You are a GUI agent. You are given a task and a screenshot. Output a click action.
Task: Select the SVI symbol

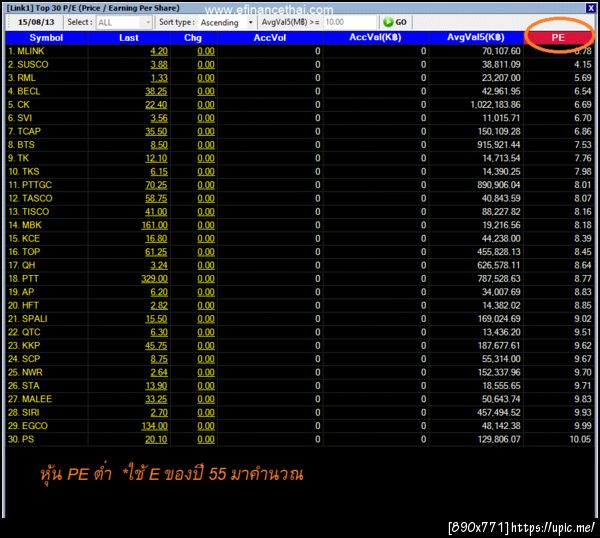[24, 118]
